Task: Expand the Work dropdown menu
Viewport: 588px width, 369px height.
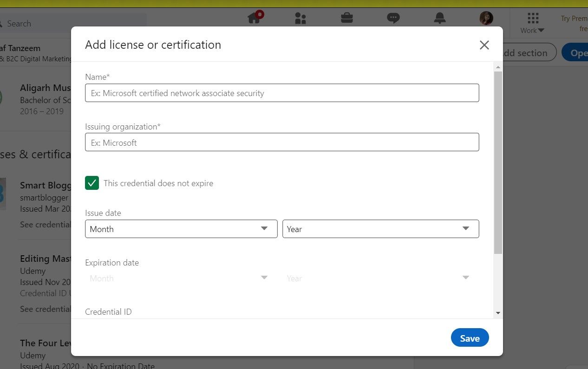Action: click(532, 31)
